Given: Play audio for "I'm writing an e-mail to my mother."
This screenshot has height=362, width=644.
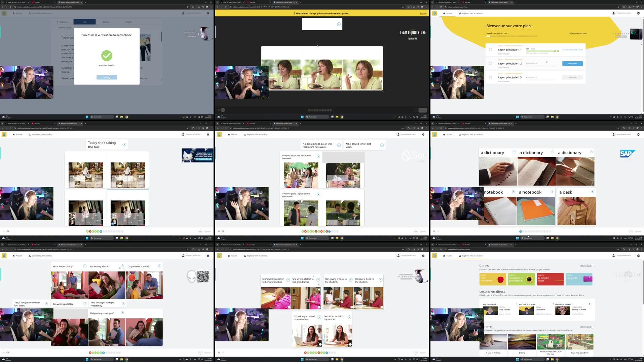Looking at the screenshot, I should click(319, 317).
